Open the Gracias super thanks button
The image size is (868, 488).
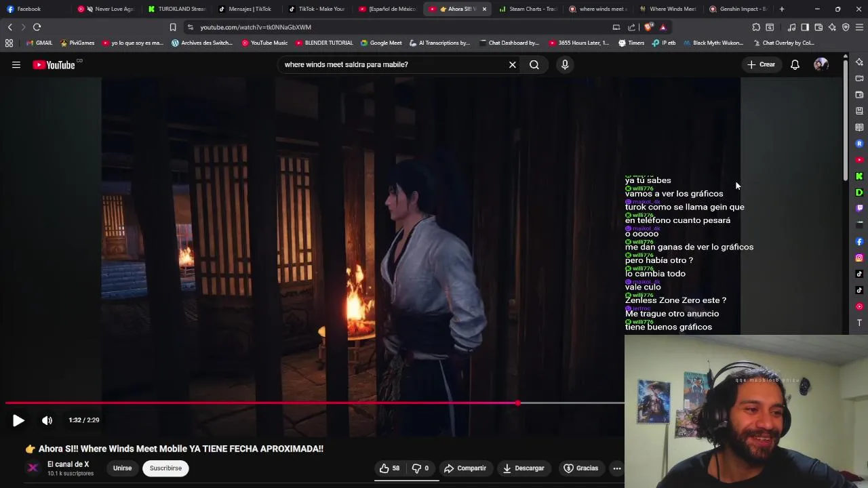pyautogui.click(x=581, y=468)
